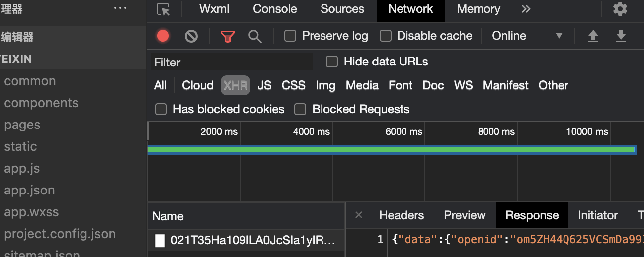Switch to the Console tab
Image resolution: width=644 pixels, height=257 pixels.
click(275, 9)
